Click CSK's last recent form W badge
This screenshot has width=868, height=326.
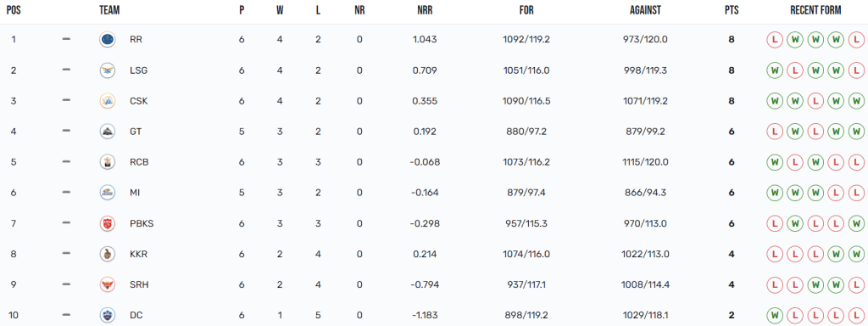(x=856, y=101)
